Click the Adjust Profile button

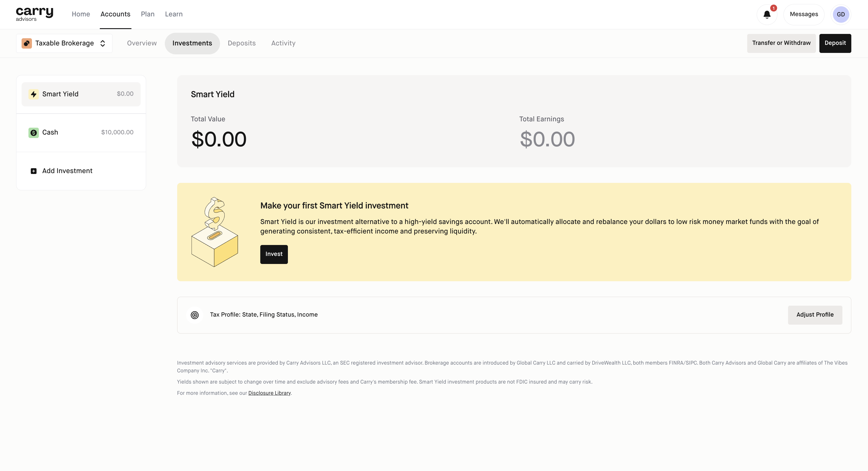(x=815, y=315)
